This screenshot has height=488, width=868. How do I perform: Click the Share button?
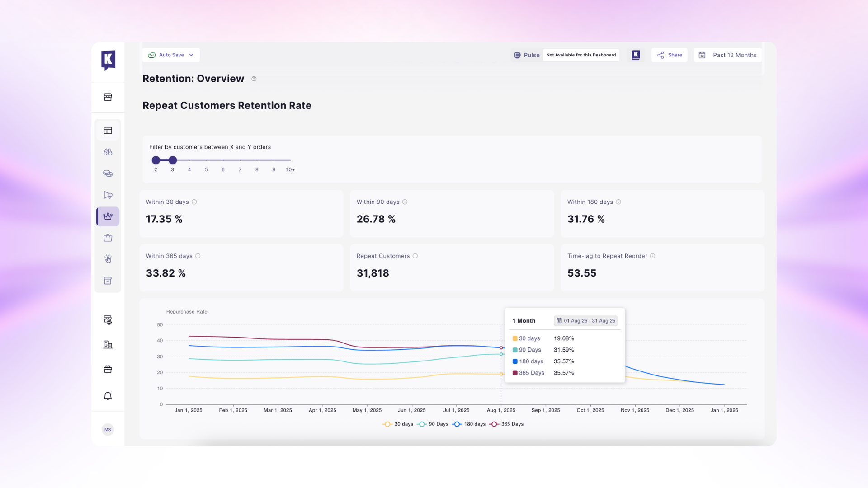click(670, 55)
